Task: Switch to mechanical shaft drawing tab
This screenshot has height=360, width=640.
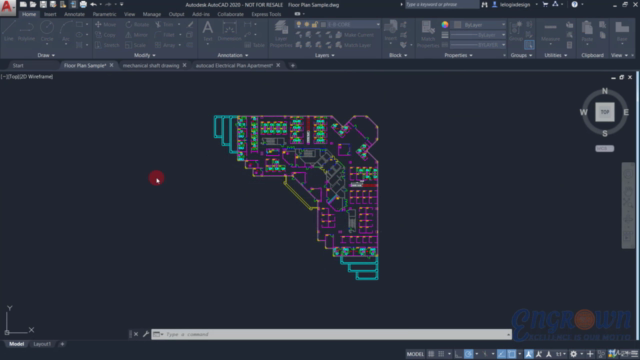Action: coord(151,65)
